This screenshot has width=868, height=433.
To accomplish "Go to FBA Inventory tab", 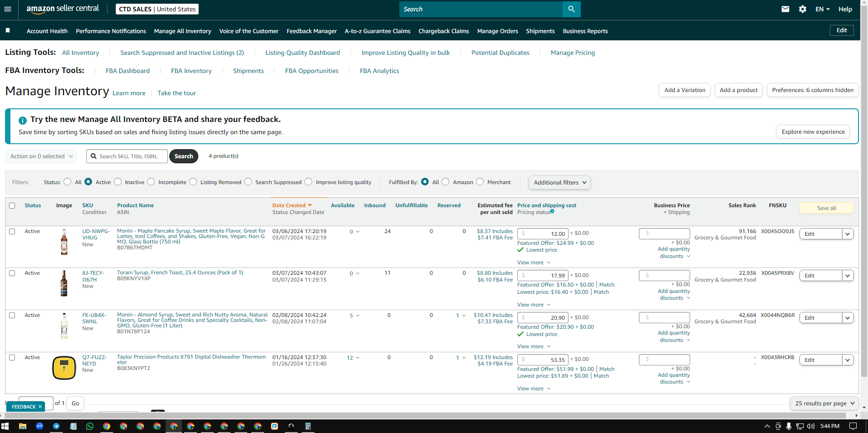I will coord(191,71).
